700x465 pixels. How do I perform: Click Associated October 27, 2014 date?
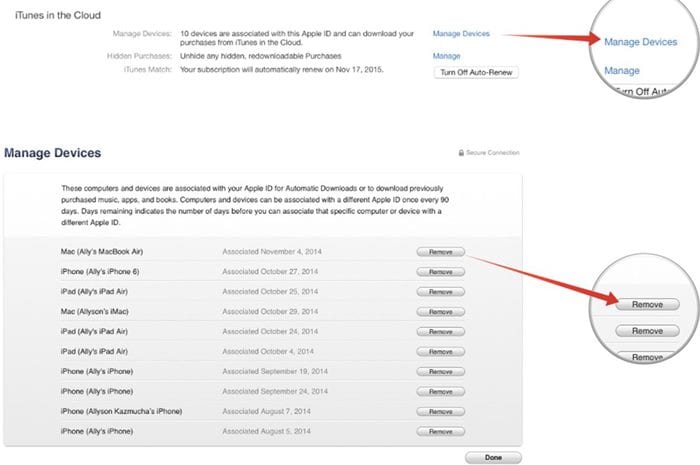point(270,271)
